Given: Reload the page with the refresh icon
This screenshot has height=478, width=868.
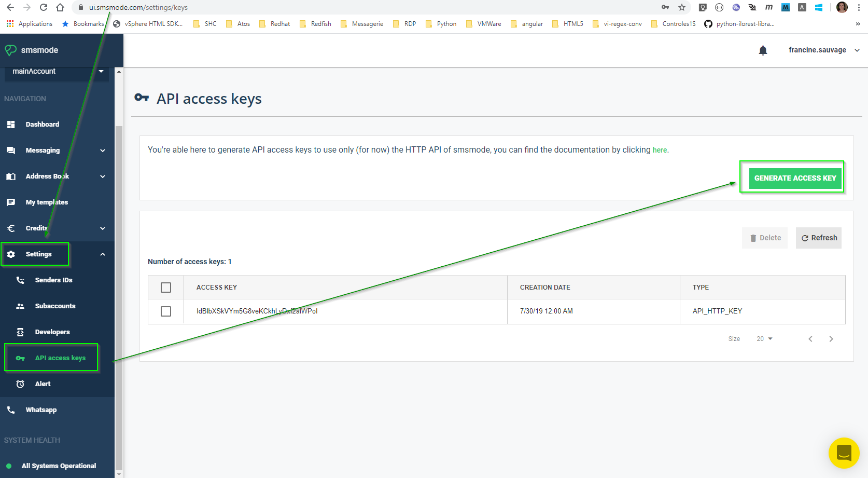Looking at the screenshot, I should tap(44, 7).
